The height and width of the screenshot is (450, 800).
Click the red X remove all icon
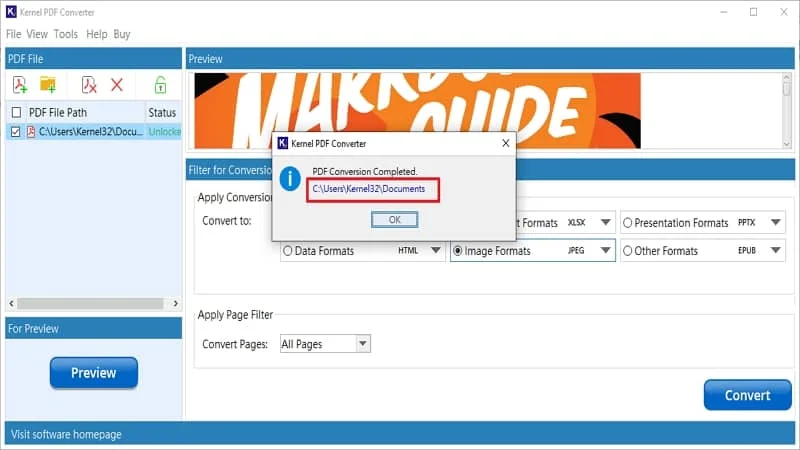(x=117, y=85)
